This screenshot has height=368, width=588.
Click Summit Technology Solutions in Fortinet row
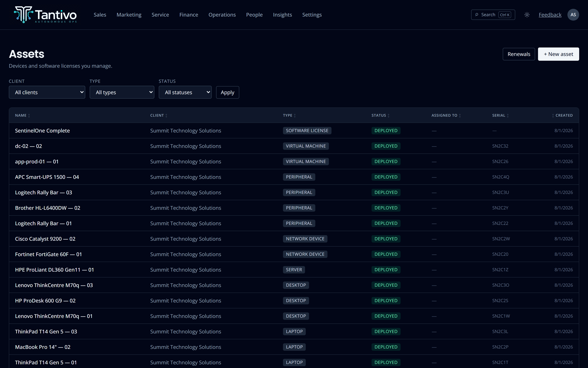(186, 254)
